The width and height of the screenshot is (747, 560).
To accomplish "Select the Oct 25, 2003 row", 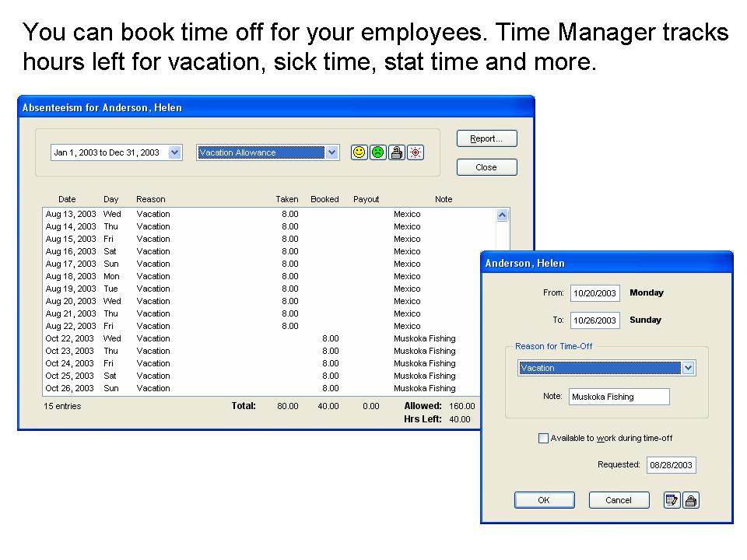I will tap(261, 375).
